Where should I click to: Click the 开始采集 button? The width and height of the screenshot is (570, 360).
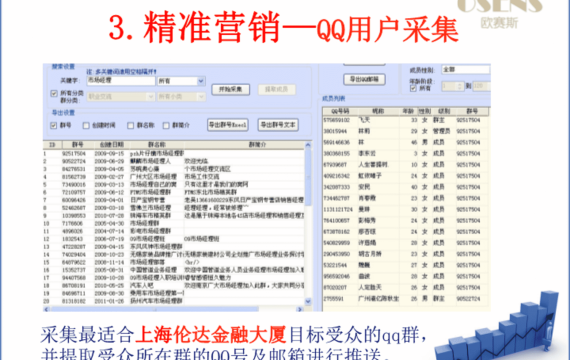(x=230, y=89)
